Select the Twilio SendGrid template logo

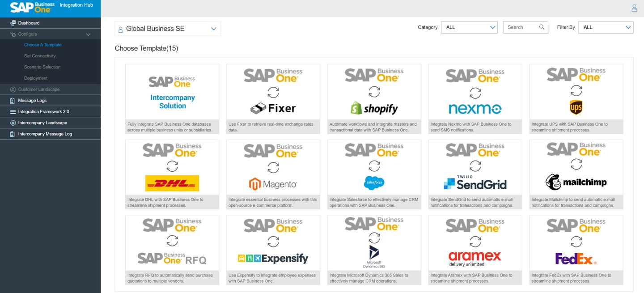click(475, 183)
